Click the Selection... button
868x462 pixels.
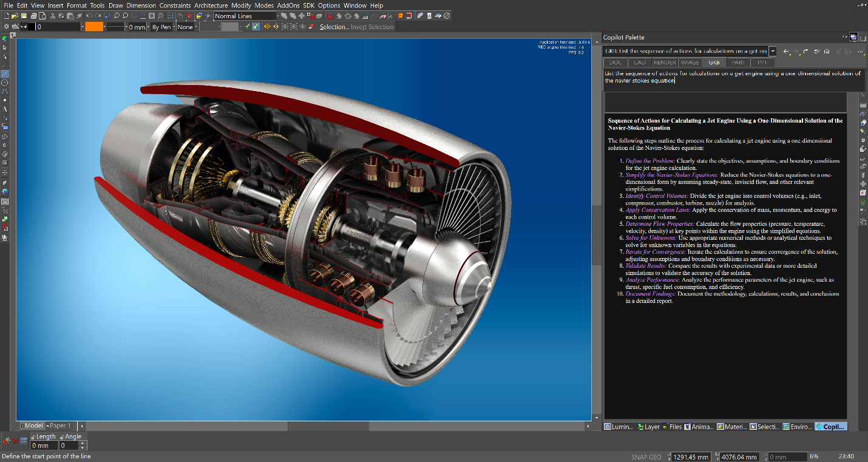334,27
